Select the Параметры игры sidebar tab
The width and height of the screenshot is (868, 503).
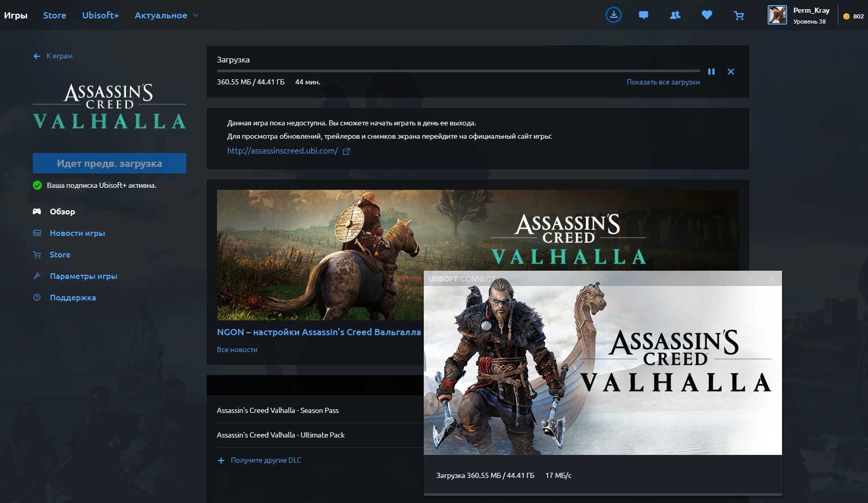pyautogui.click(x=83, y=276)
